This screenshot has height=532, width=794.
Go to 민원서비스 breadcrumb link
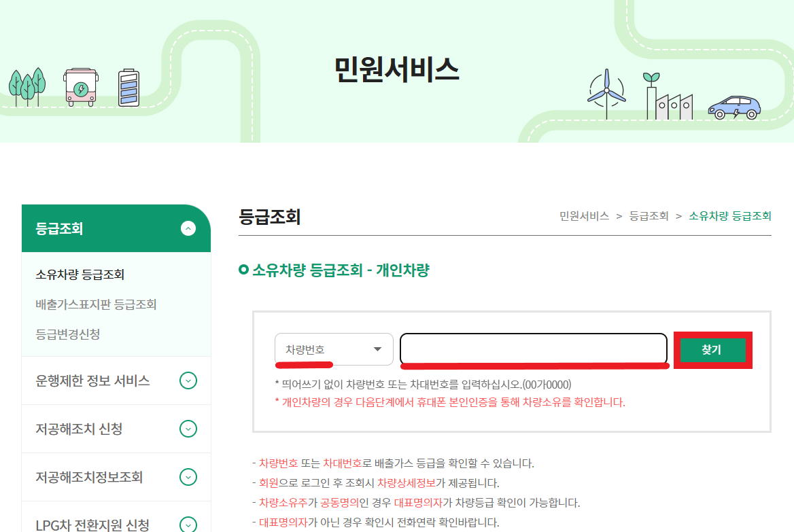coord(584,216)
